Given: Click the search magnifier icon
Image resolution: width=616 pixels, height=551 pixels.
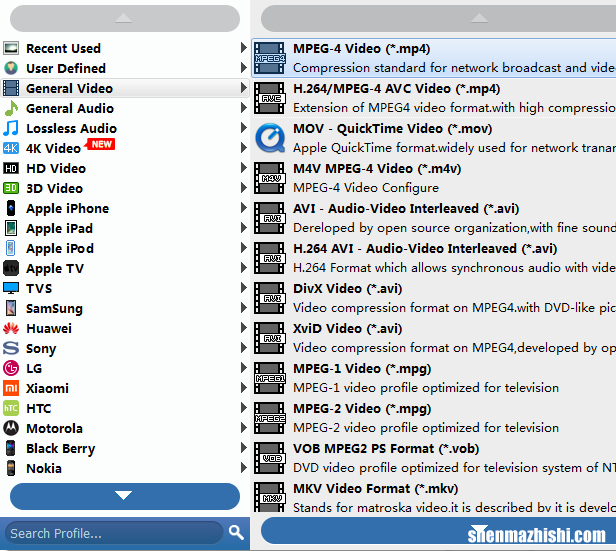Looking at the screenshot, I should (236, 532).
